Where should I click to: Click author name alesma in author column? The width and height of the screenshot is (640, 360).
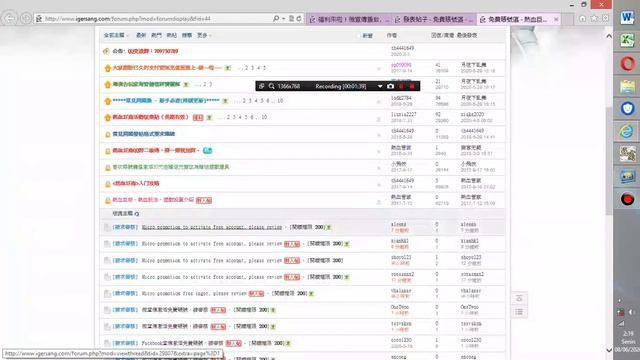coord(398,224)
